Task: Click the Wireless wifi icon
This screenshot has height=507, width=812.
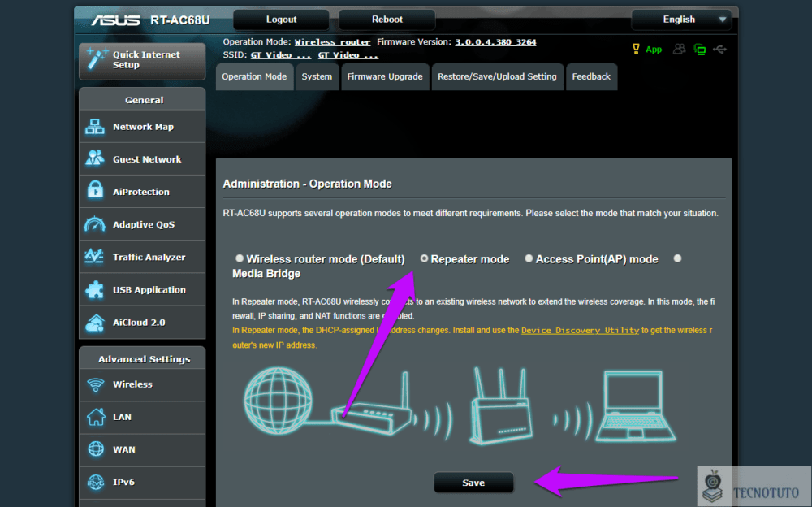Action: point(96,384)
